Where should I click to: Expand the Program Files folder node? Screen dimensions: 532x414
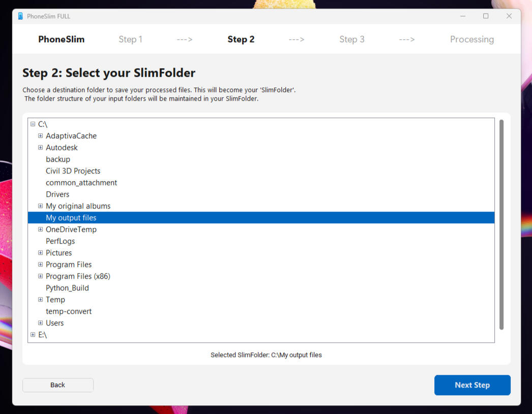coord(40,264)
